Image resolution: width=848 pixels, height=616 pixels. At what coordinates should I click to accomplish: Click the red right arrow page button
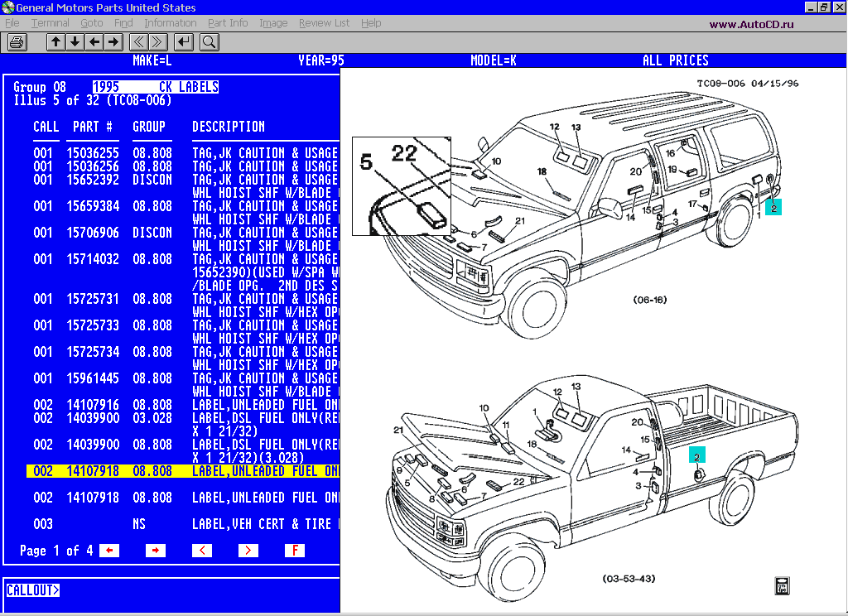click(156, 551)
